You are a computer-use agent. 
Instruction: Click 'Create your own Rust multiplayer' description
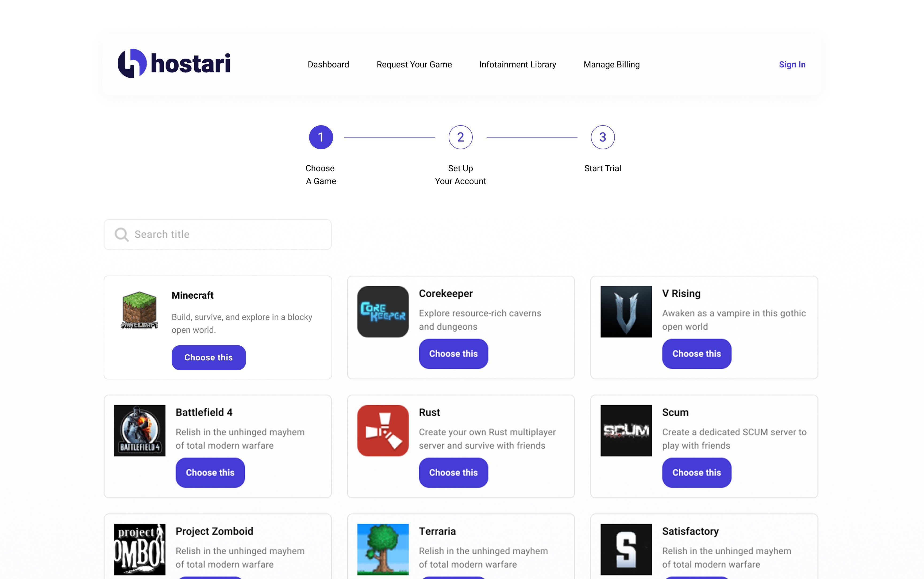(487, 439)
